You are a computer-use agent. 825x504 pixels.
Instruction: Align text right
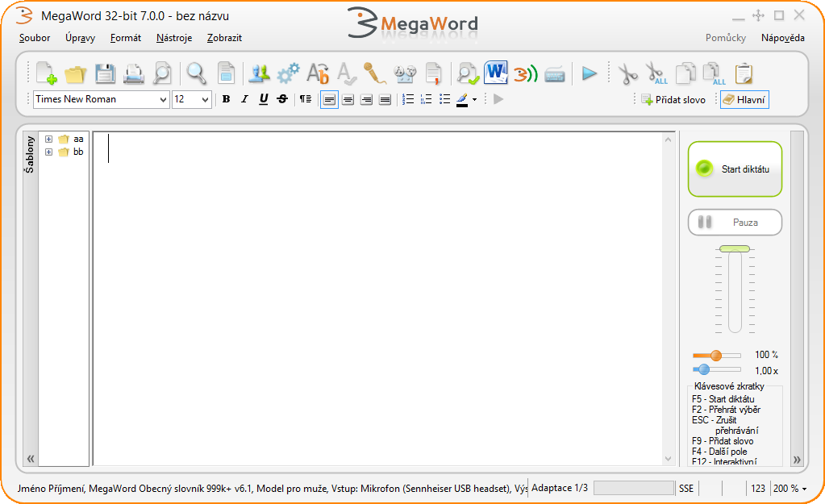(x=366, y=99)
